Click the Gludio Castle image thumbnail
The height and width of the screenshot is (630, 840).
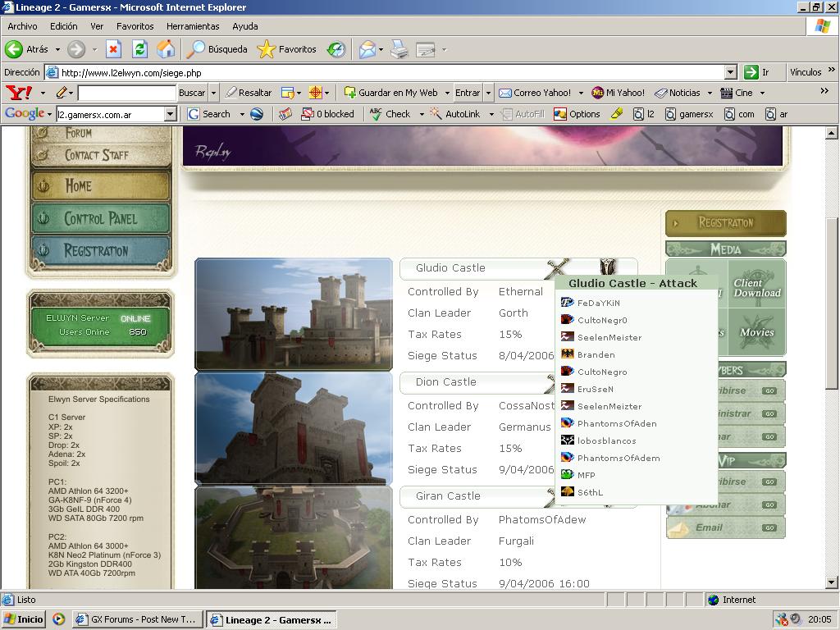(294, 314)
